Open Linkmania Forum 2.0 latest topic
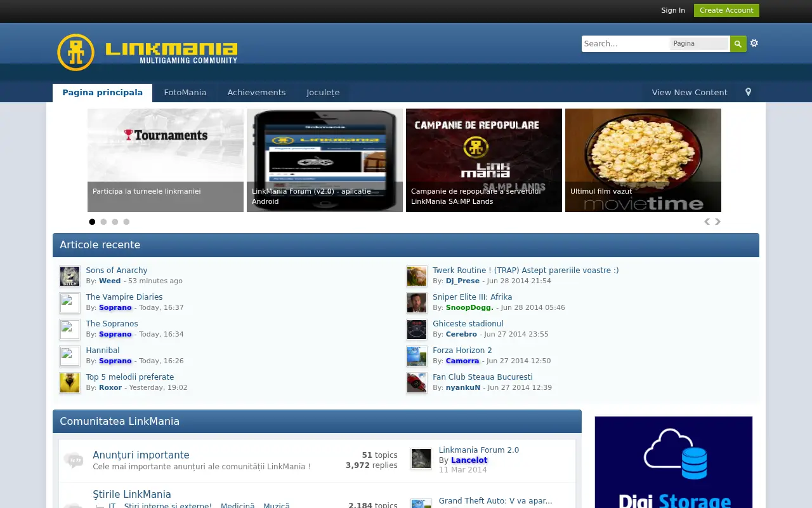This screenshot has width=812, height=508. tap(479, 450)
